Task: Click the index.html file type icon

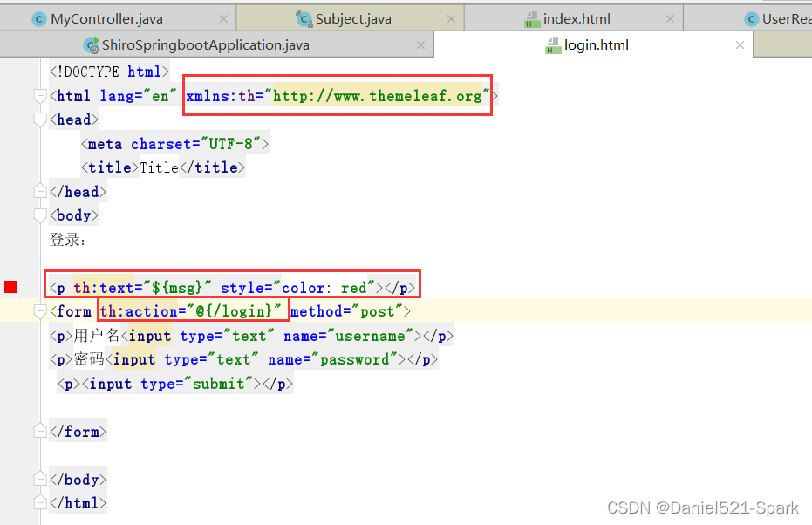Action: pos(532,20)
